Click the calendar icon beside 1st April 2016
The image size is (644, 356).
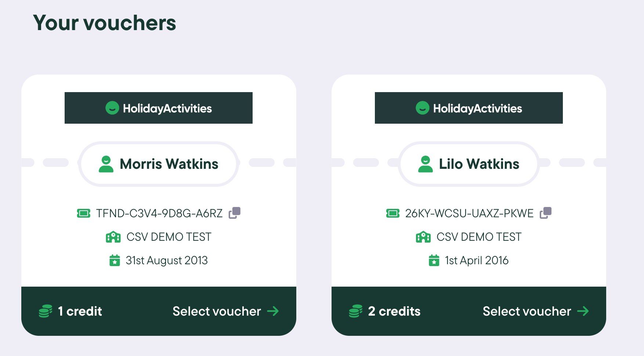pyautogui.click(x=434, y=261)
